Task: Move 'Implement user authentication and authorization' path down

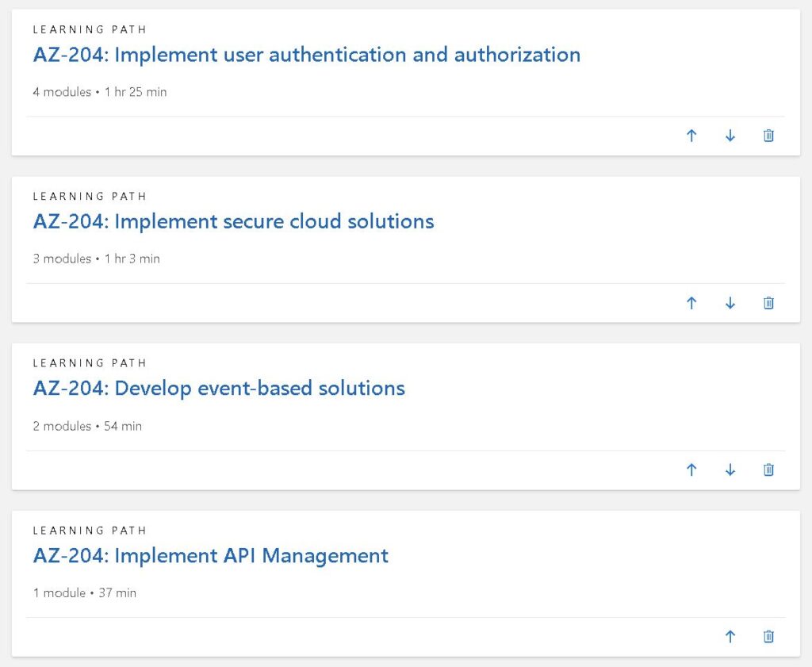Action: [x=730, y=136]
